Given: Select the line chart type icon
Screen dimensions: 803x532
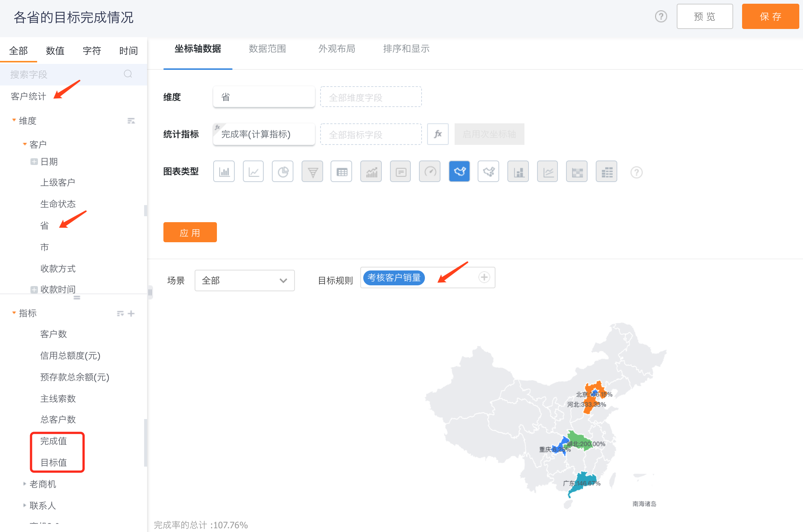Looking at the screenshot, I should 253,172.
